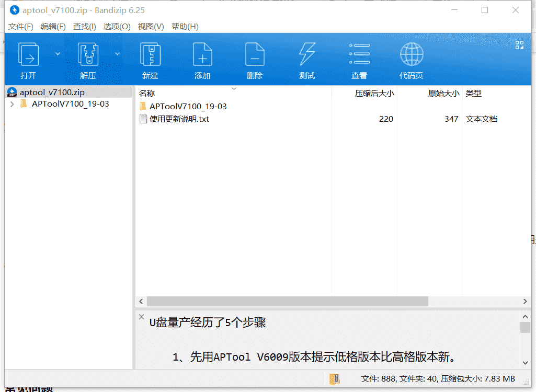Click the archive icon in the status bar
Image resolution: width=536 pixels, height=392 pixels.
pyautogui.click(x=334, y=378)
